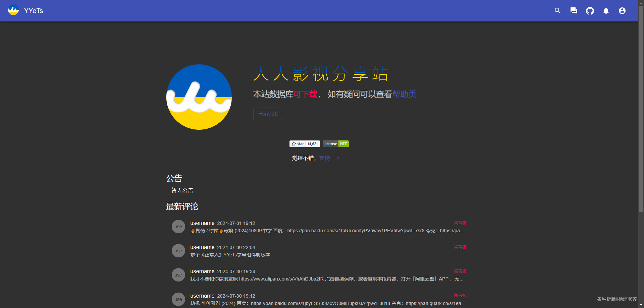The image size is (644, 308).
Task: Click the 最新评论 heading
Action: (182, 206)
